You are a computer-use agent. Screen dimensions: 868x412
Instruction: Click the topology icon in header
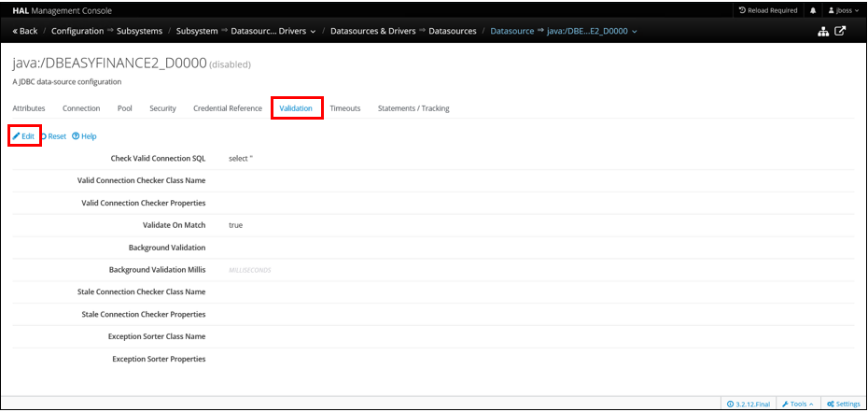(823, 32)
